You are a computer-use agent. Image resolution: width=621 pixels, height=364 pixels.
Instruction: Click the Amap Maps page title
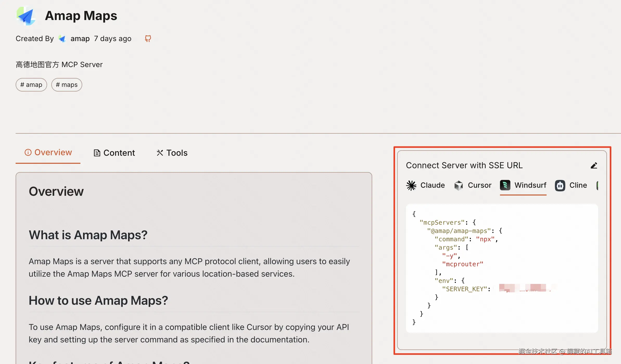81,16
